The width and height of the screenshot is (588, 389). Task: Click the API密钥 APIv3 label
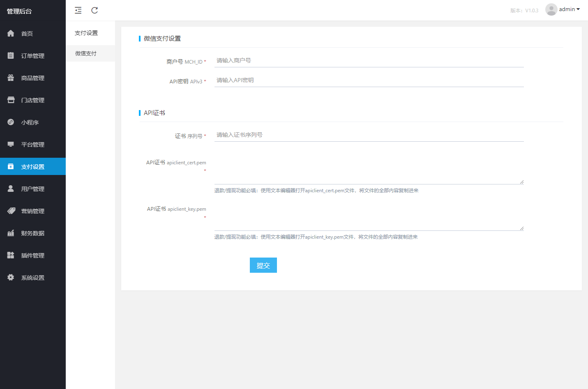(x=188, y=81)
